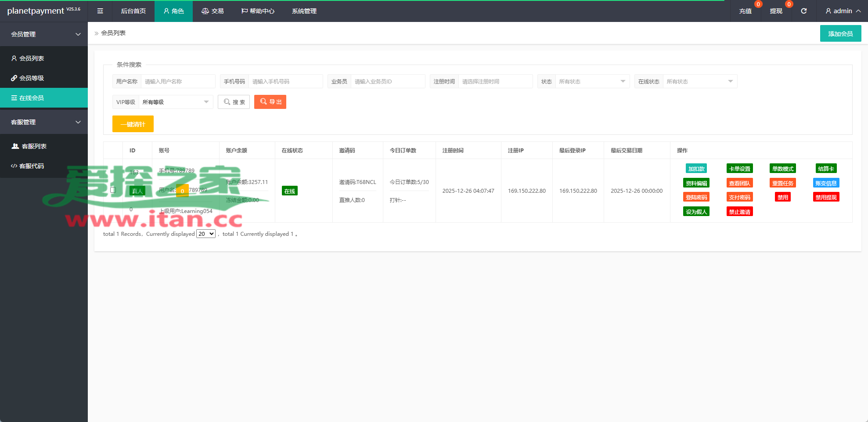Open the 在线状态 filter dropdown
Image resolution: width=868 pixels, height=422 pixels.
pyautogui.click(x=699, y=81)
